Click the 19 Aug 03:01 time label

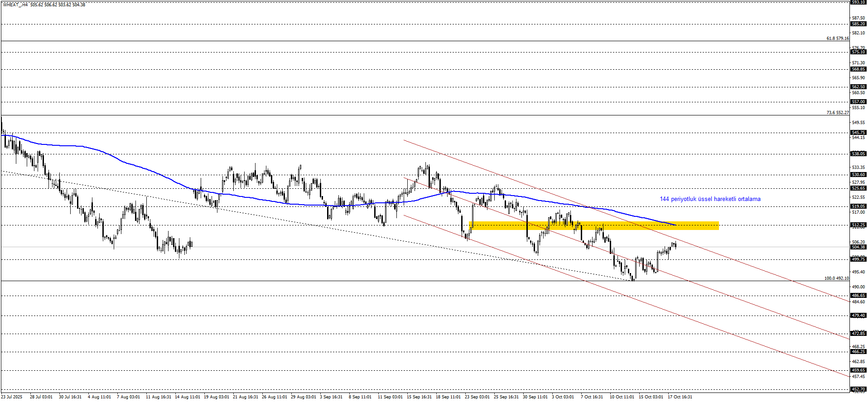pyautogui.click(x=216, y=397)
